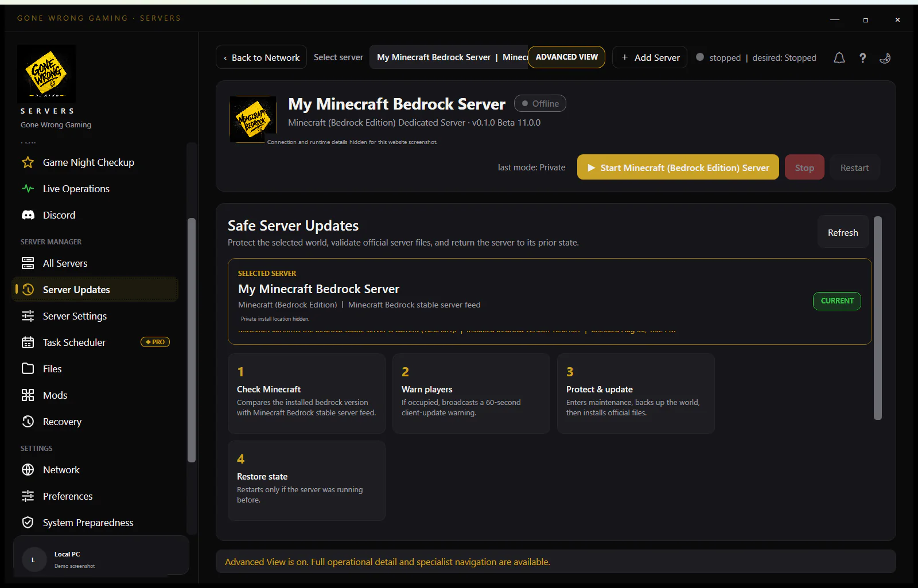
Task: Click the Local PC avatar
Action: (x=33, y=560)
